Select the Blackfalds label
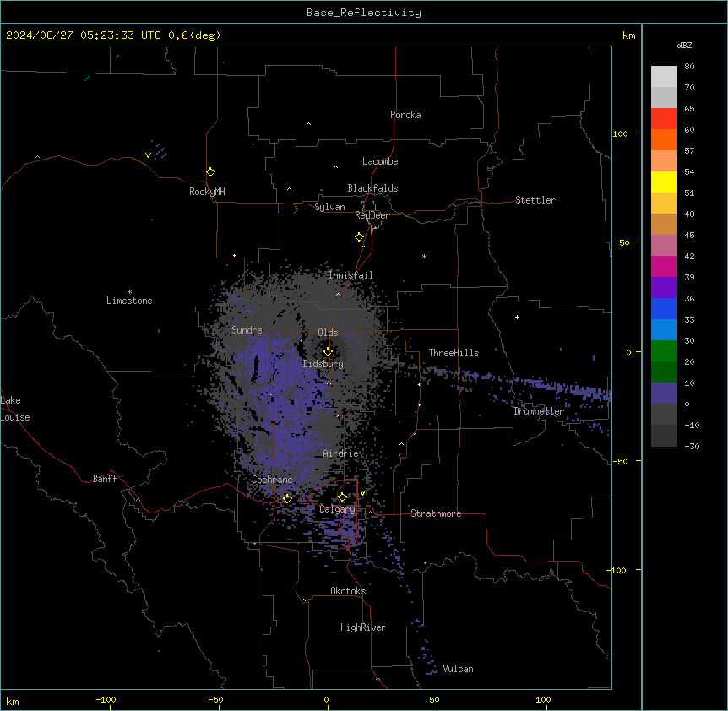The width and height of the screenshot is (728, 711). pos(372,188)
